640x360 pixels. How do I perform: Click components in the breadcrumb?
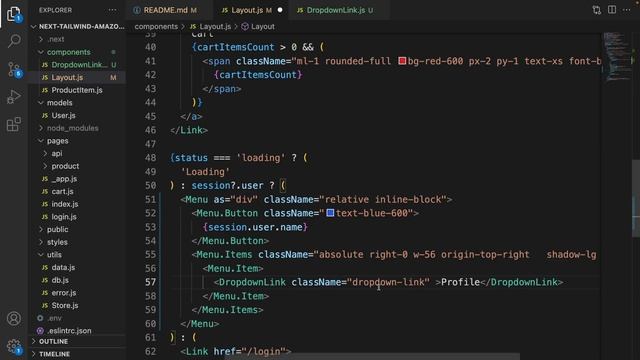click(x=156, y=27)
